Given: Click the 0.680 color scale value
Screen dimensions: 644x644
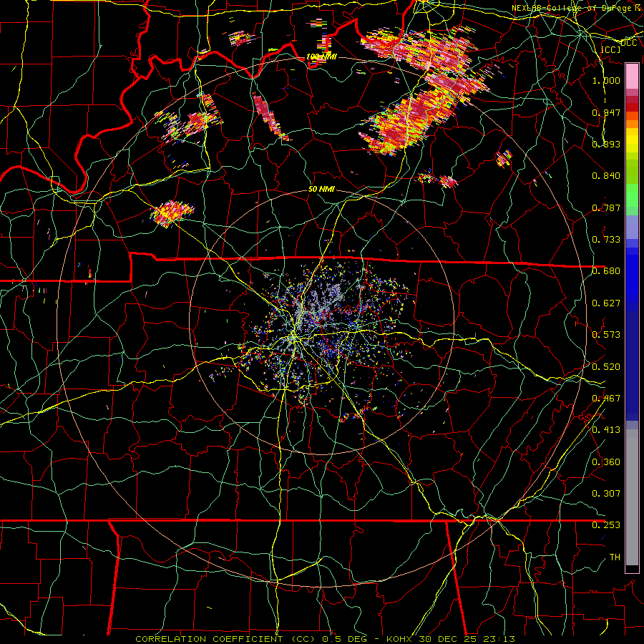Looking at the screenshot, I should 606,271.
